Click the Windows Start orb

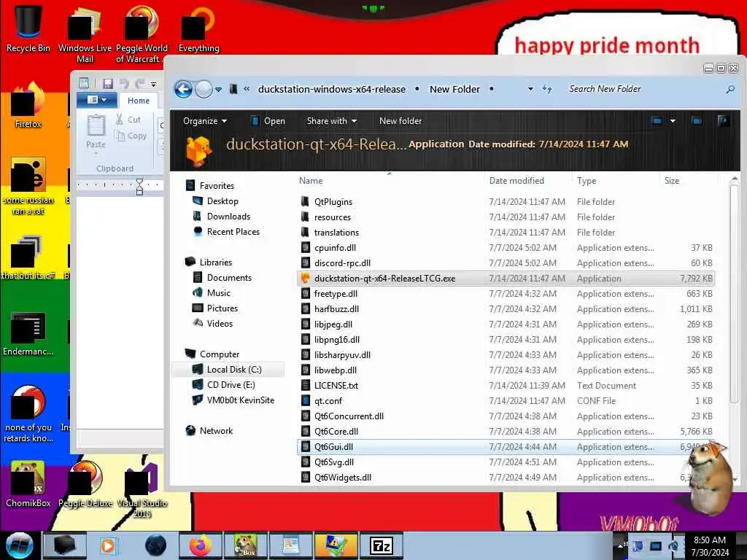point(19,545)
